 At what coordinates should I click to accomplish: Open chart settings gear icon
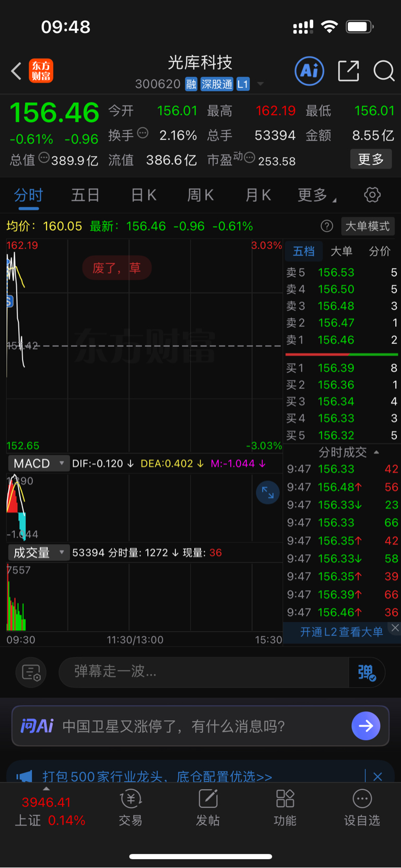click(x=372, y=195)
